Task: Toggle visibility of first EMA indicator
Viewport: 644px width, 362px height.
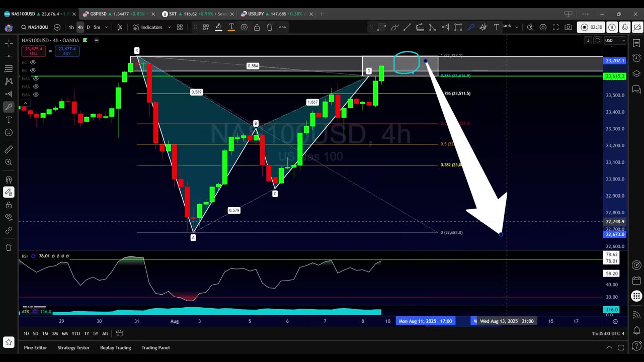Action: coord(36,78)
